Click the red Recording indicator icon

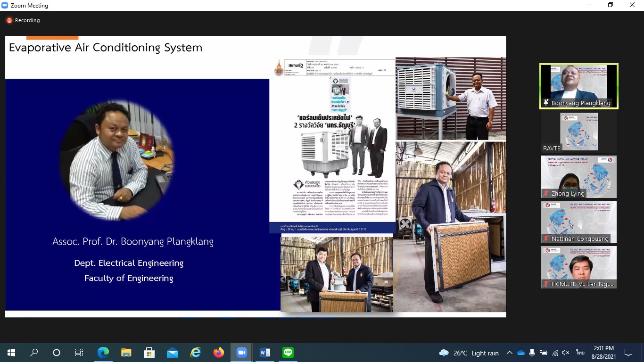[9, 20]
